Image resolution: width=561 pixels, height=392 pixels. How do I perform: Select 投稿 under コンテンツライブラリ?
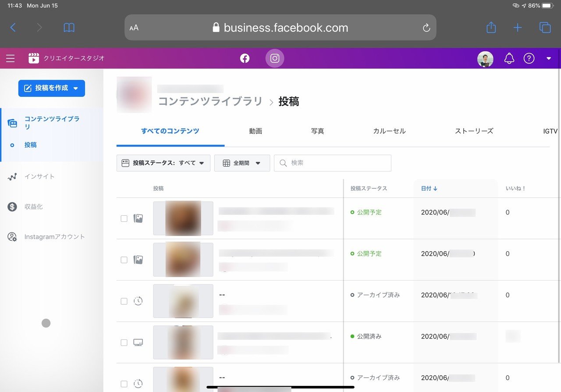click(30, 145)
